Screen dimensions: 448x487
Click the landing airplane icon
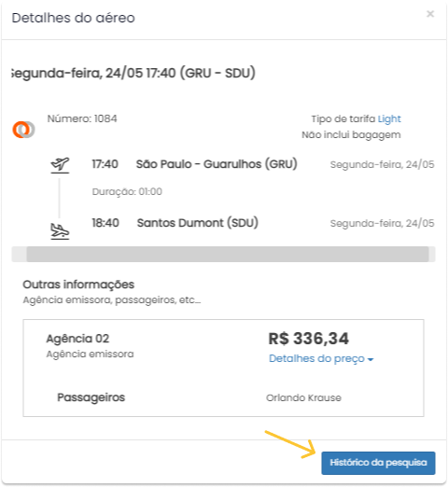coord(60,231)
